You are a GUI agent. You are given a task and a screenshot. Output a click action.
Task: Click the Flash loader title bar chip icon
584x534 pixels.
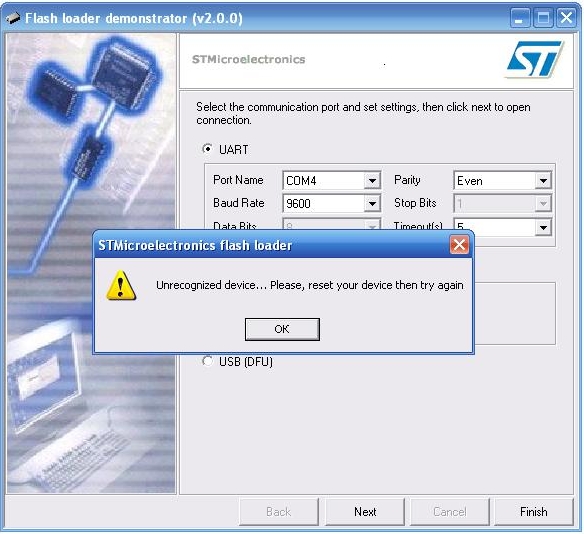tap(13, 18)
